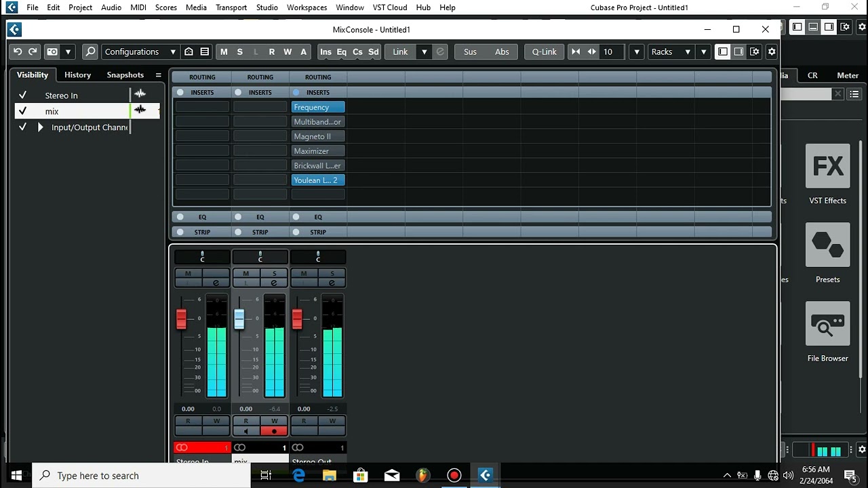This screenshot has width=868, height=488.
Task: Click the Abs link mode button
Action: tap(502, 52)
